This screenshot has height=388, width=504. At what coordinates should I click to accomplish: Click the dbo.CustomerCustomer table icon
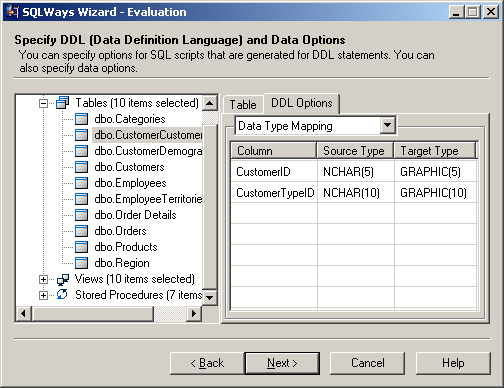tap(81, 135)
